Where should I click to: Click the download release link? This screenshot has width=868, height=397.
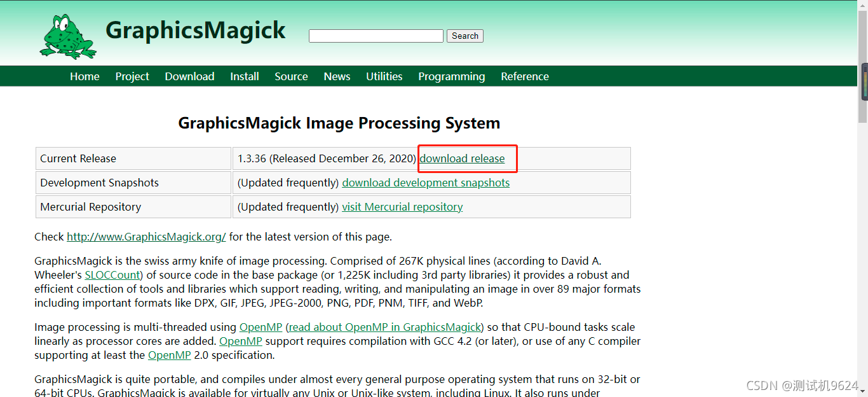[462, 158]
